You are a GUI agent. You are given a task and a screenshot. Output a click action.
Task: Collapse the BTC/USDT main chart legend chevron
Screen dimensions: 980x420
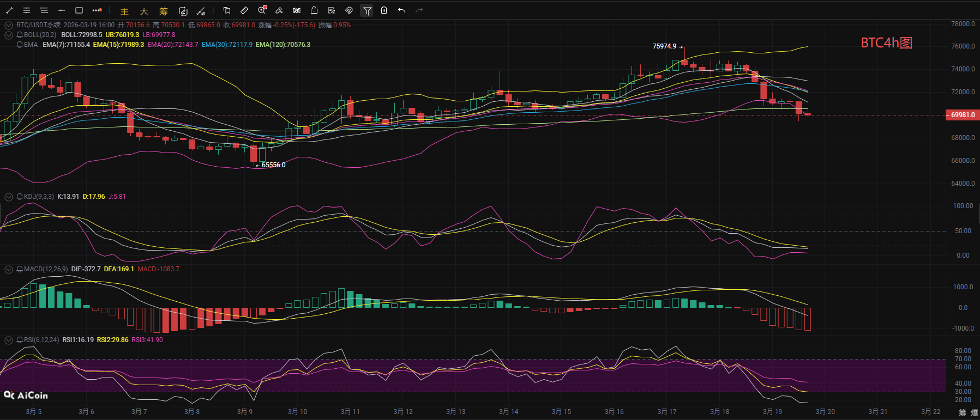(8, 25)
